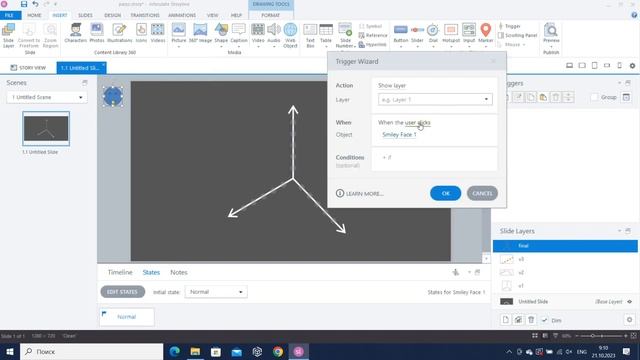Open the Illustrations content library
Screen dimensions: 640x360
coord(120,33)
